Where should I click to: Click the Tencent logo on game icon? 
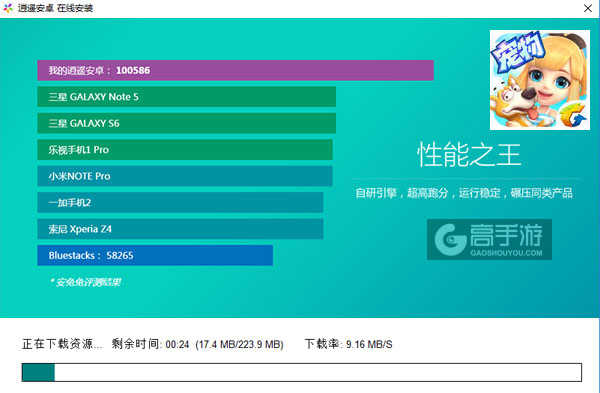[573, 115]
